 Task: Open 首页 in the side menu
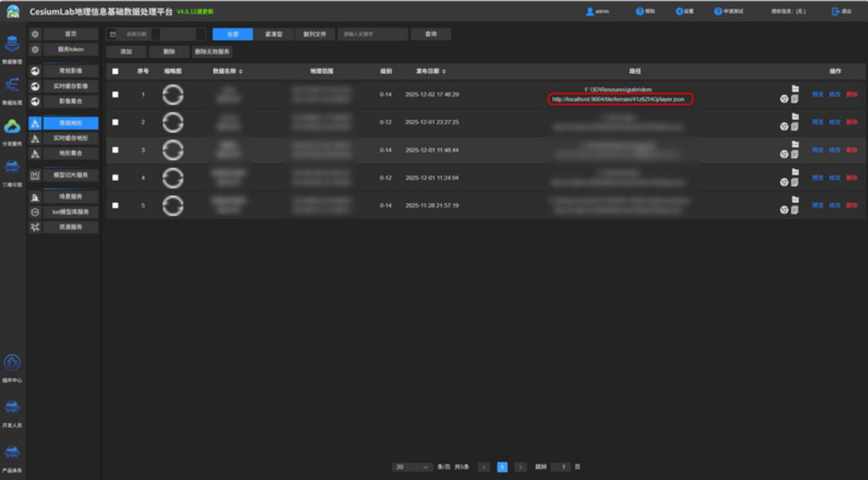click(71, 34)
